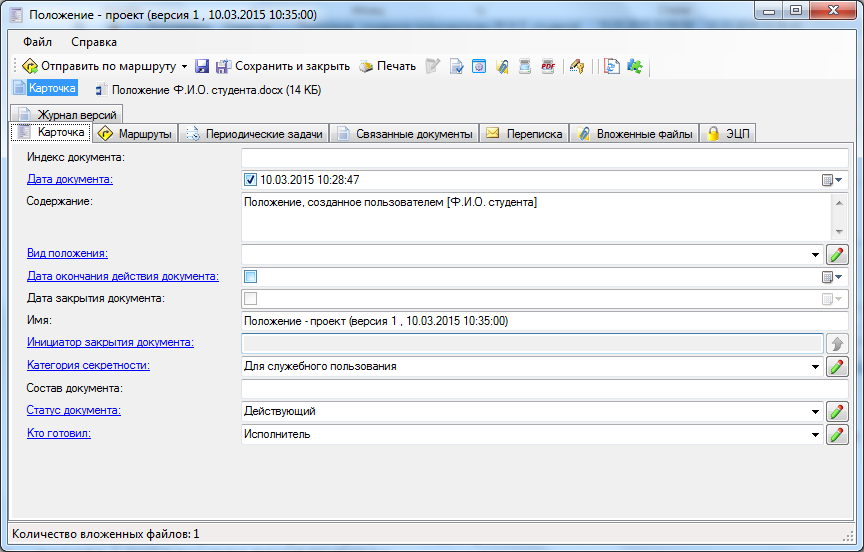Click the Состав документа input field
864x552 pixels.
click(544, 389)
